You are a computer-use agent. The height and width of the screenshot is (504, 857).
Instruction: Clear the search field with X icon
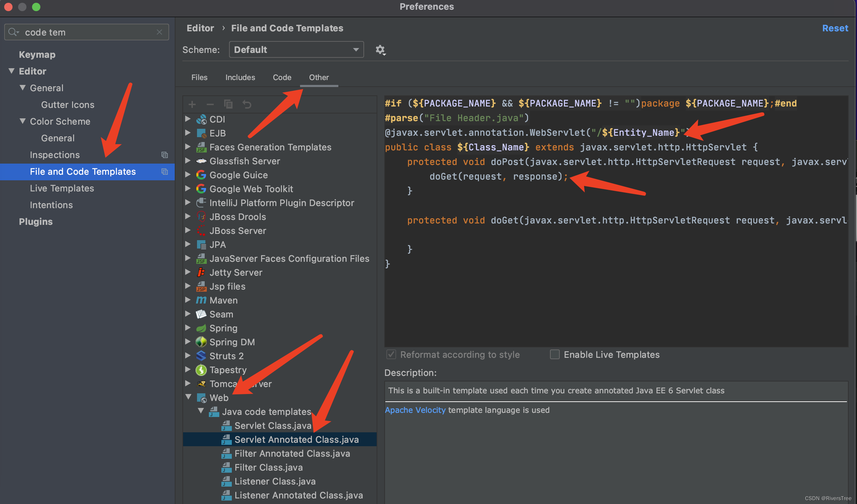click(x=159, y=32)
